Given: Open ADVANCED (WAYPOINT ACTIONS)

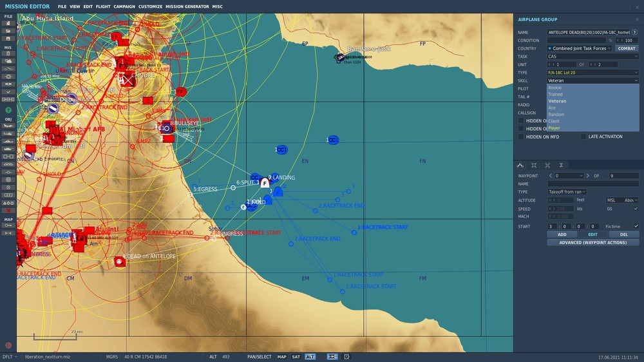Looking at the screenshot, I should click(x=592, y=242).
